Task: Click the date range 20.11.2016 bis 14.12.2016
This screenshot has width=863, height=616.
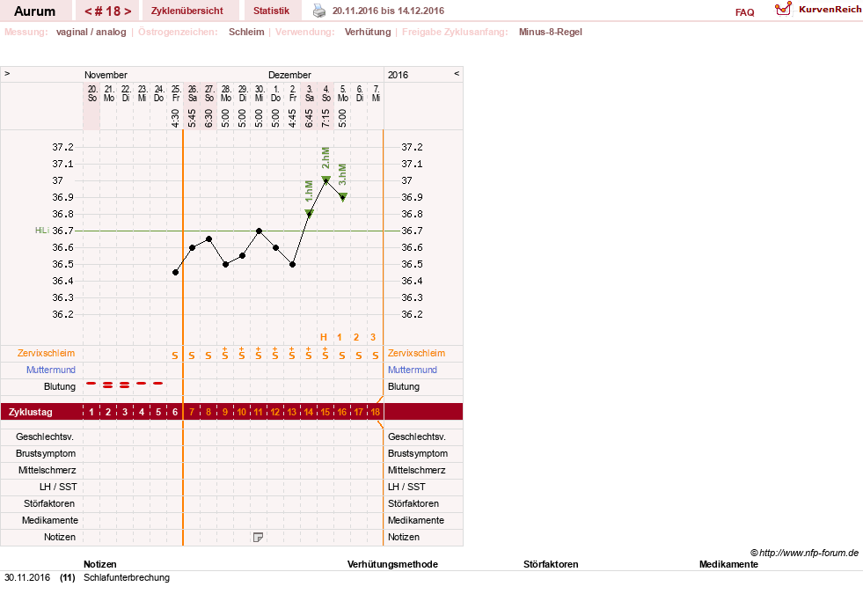Action: coord(388,11)
